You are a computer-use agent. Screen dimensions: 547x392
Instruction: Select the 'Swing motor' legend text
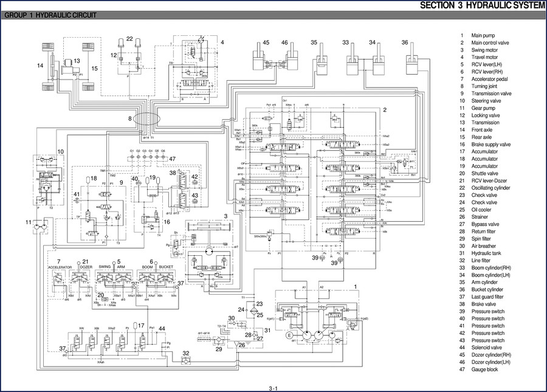(484, 50)
